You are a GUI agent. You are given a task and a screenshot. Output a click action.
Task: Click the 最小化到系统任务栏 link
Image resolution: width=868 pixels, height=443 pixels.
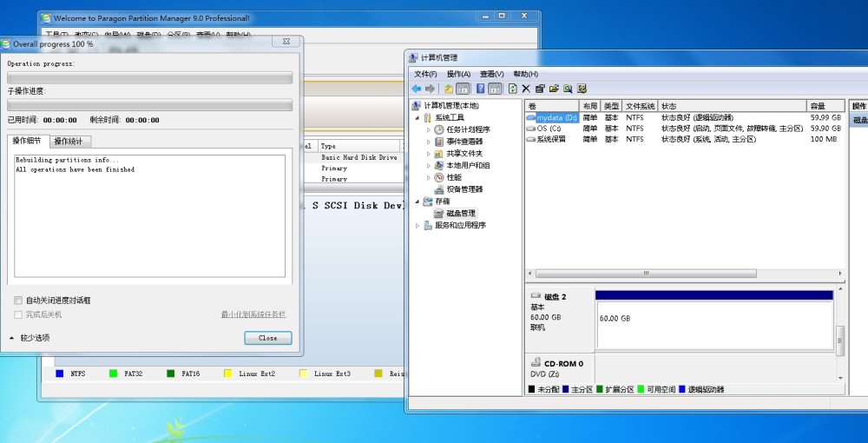pyautogui.click(x=253, y=314)
